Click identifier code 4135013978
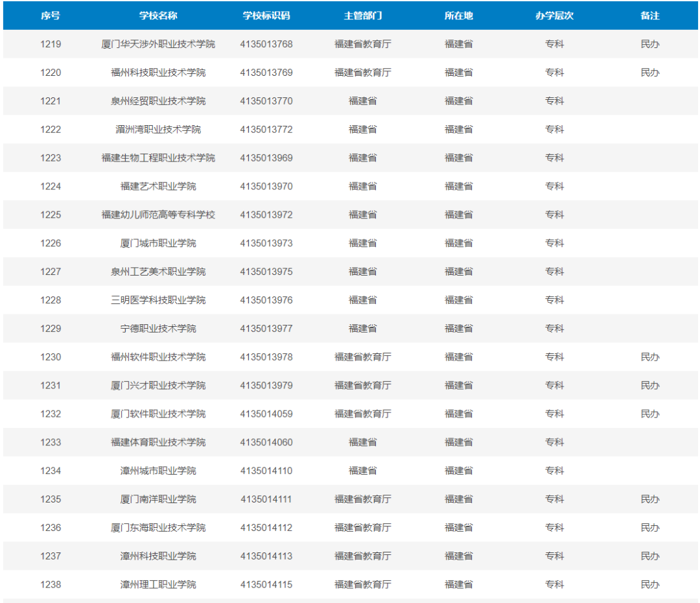700x603 pixels. pos(266,357)
